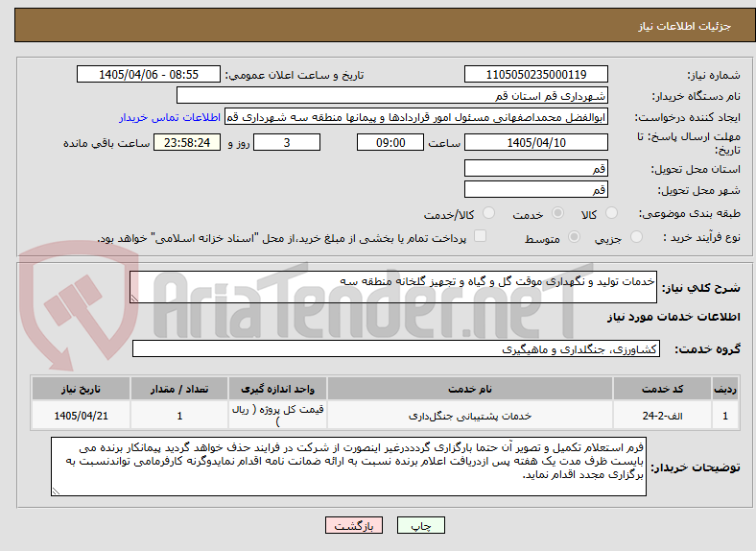This screenshot has width=756, height=551.
Task: Click resize handle of the توضیحات خریدار textarea
Action: click(x=56, y=491)
